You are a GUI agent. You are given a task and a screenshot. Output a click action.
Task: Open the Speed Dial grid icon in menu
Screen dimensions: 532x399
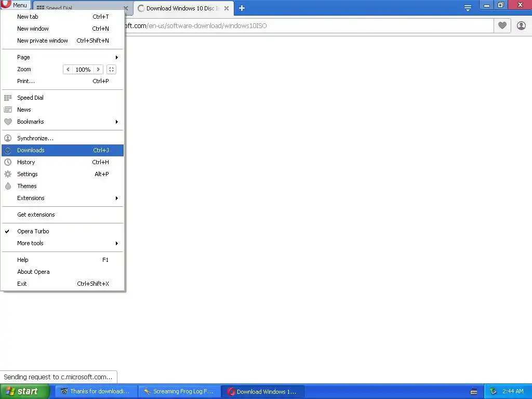click(8, 98)
